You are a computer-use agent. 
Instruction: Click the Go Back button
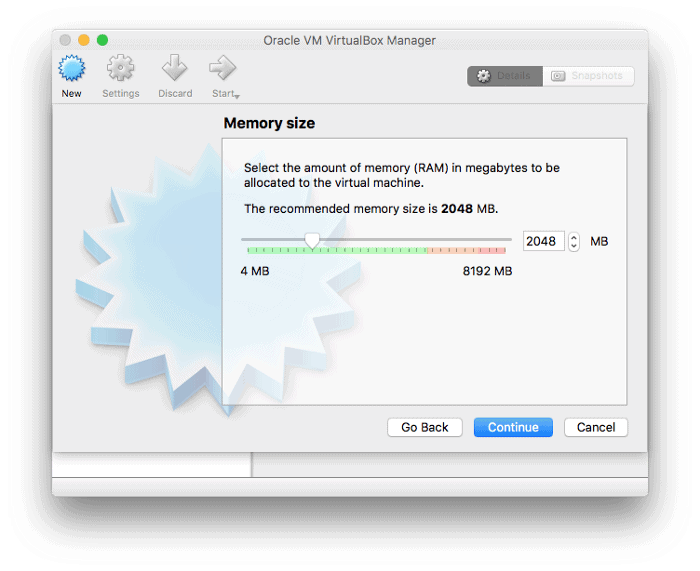pyautogui.click(x=425, y=427)
